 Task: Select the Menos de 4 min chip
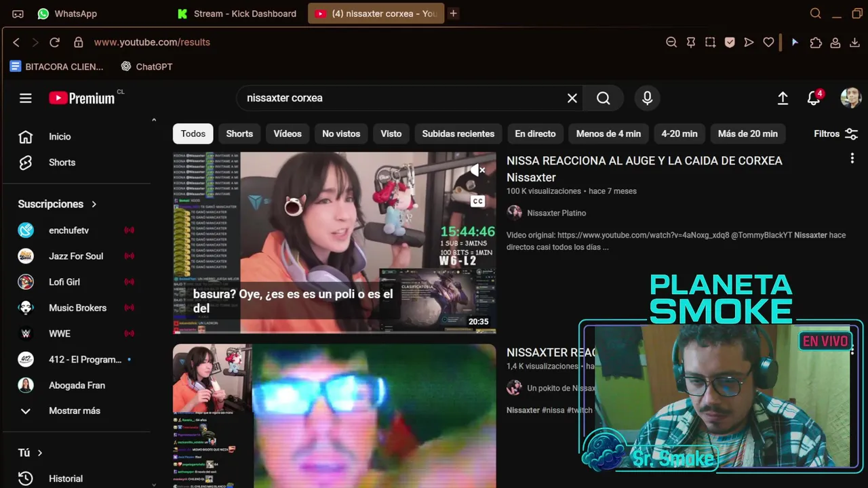click(608, 134)
